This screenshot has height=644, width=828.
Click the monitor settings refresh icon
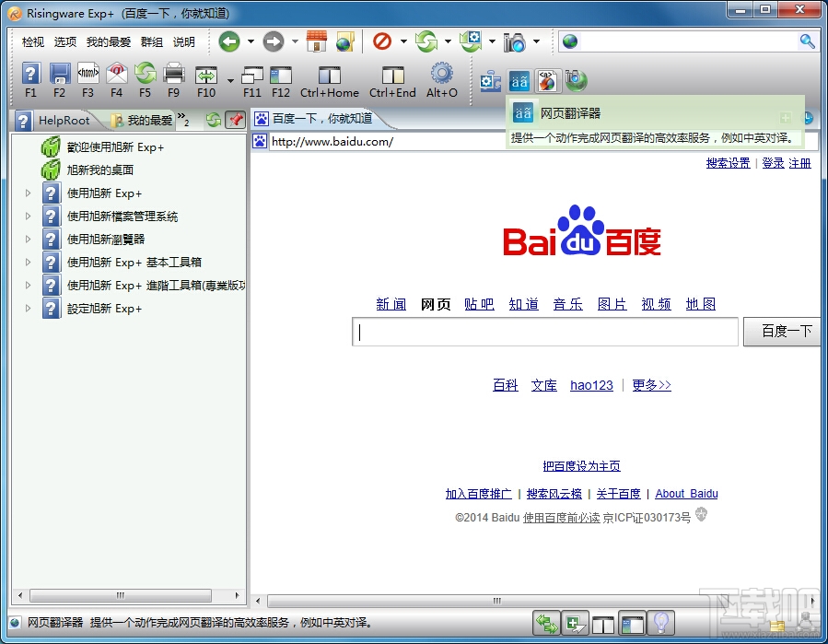pos(471,41)
